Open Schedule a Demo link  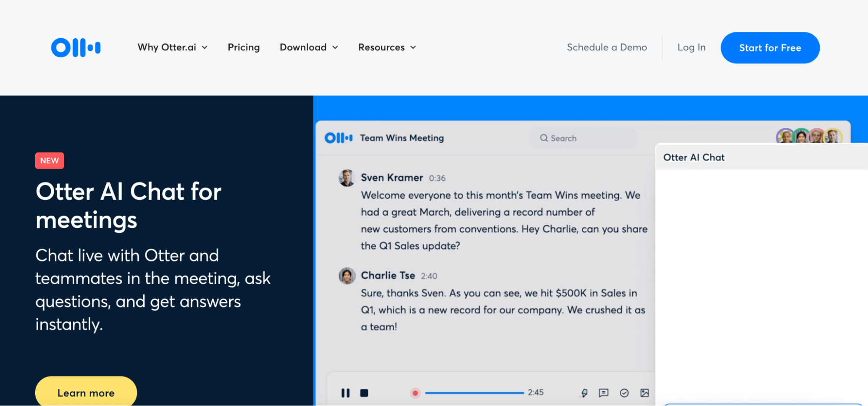point(607,47)
